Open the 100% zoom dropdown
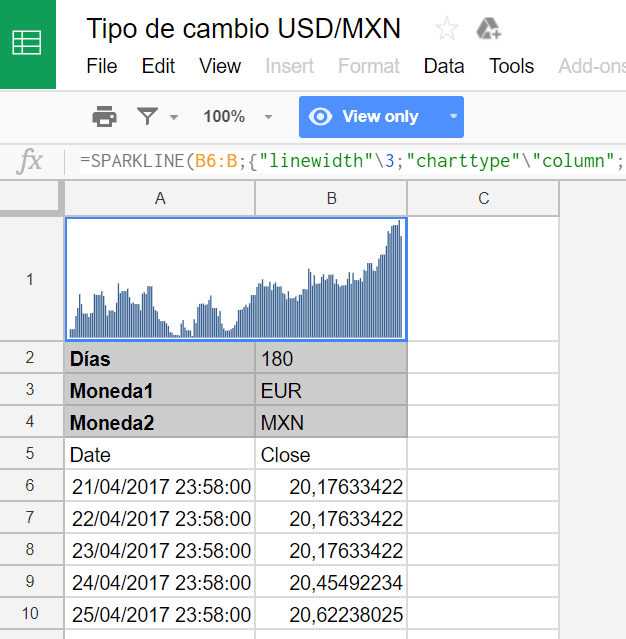 pyautogui.click(x=268, y=117)
